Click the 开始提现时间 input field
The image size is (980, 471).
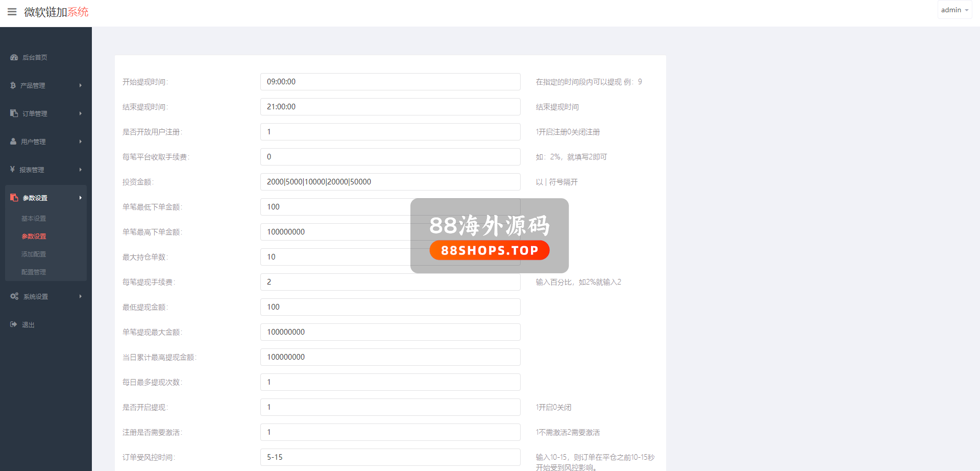coord(390,82)
